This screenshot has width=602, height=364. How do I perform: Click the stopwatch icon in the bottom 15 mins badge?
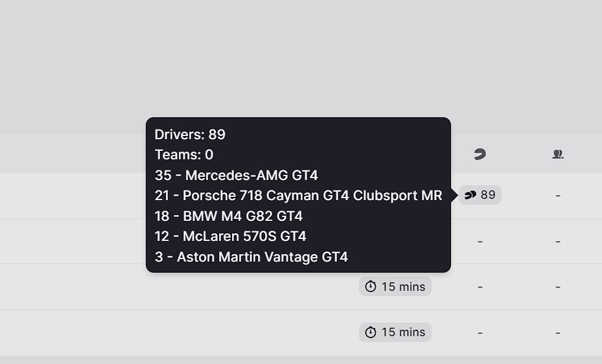click(x=371, y=332)
